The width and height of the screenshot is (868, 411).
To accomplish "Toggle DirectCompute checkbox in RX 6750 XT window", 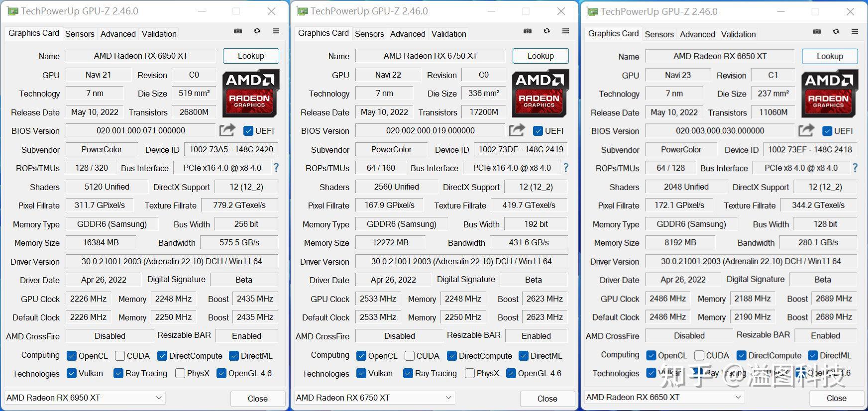I will [452, 356].
